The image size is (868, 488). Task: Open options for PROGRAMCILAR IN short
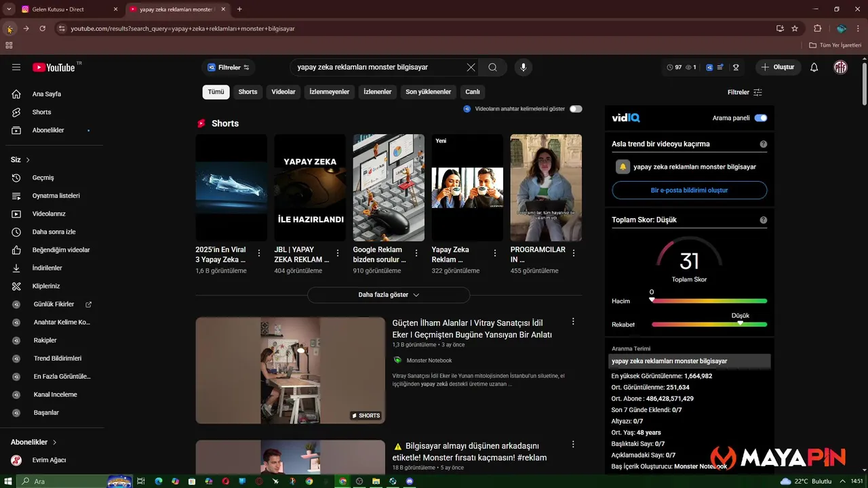574,253
